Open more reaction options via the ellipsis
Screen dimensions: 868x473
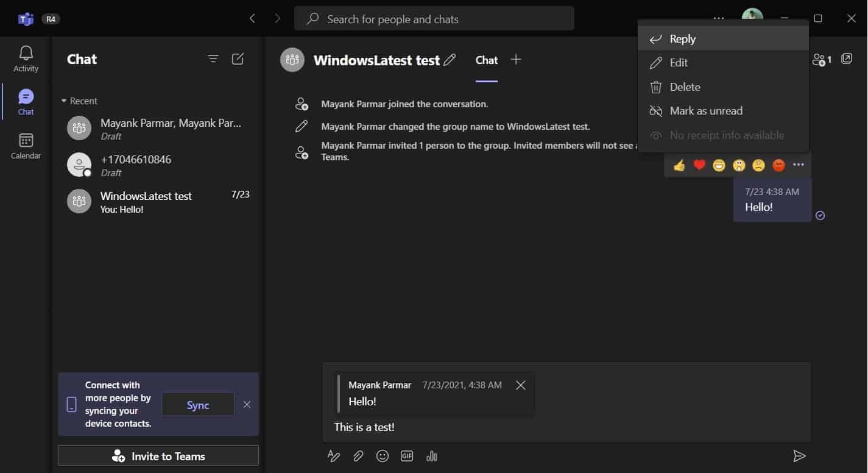click(799, 165)
